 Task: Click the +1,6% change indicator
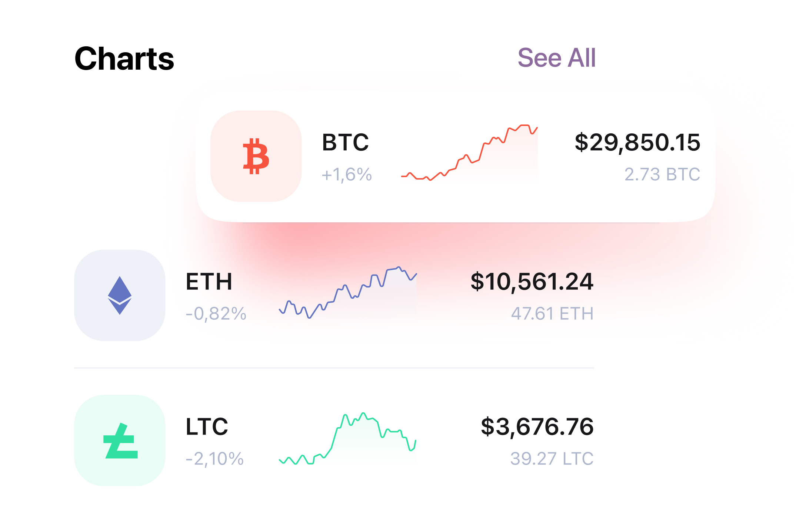(347, 174)
